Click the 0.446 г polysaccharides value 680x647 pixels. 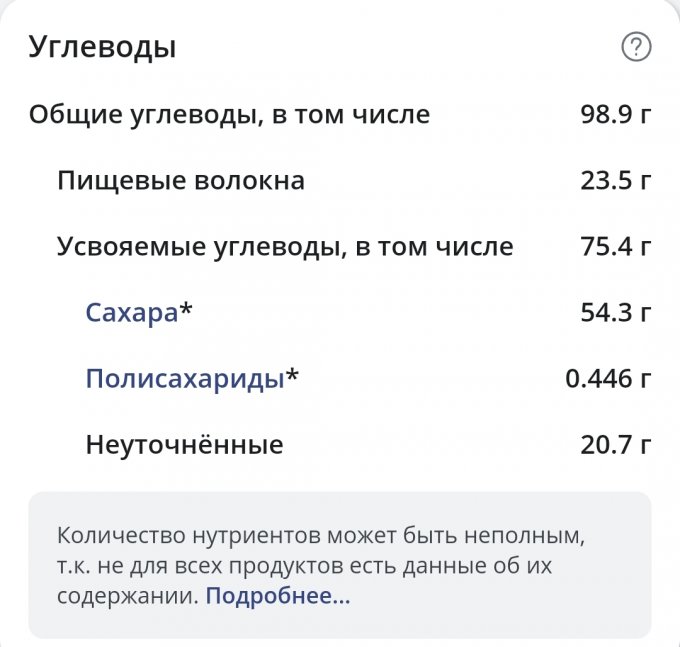point(608,379)
